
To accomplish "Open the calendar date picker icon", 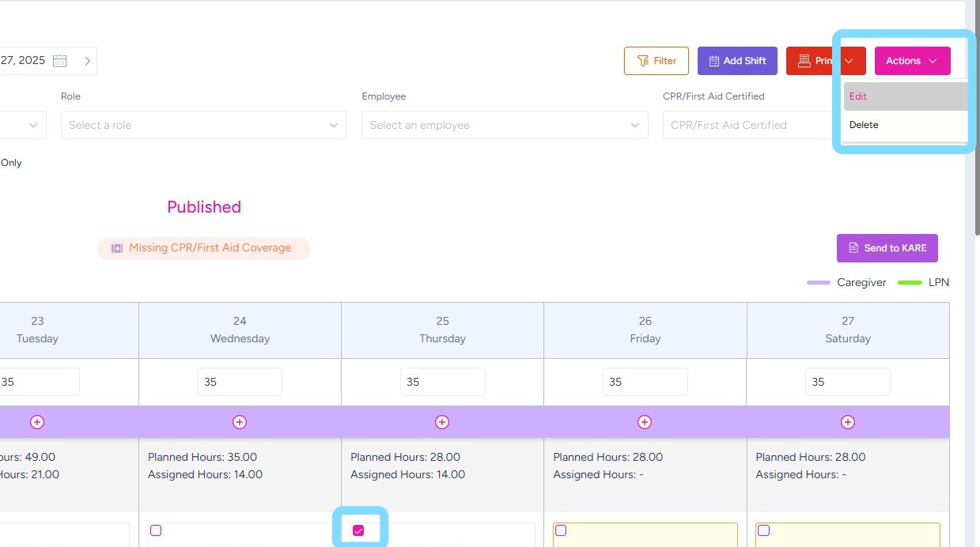I will tap(60, 61).
